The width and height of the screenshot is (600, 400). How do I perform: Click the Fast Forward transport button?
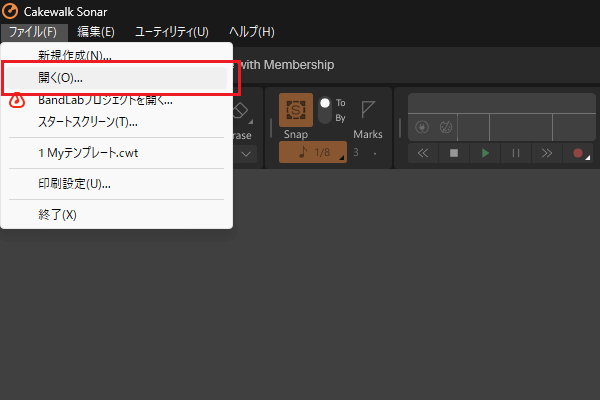point(546,153)
